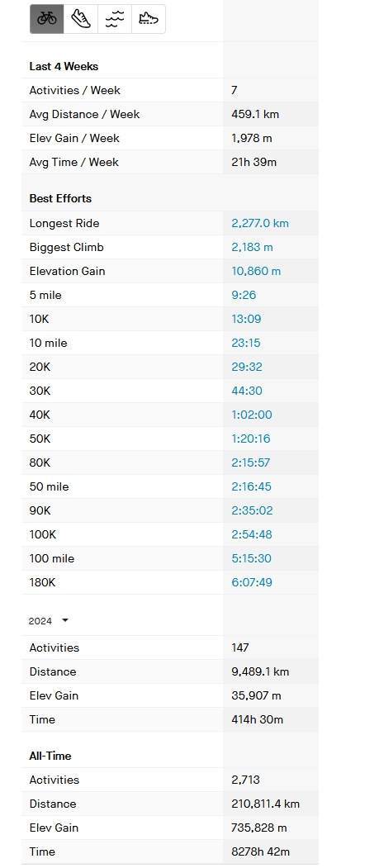Open the 50K time 1:20:16

(x=251, y=439)
